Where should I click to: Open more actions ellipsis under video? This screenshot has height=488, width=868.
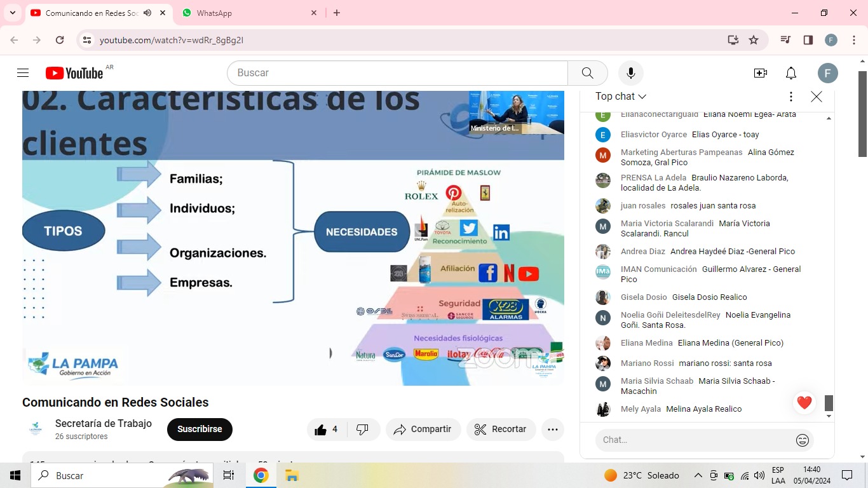(x=552, y=430)
